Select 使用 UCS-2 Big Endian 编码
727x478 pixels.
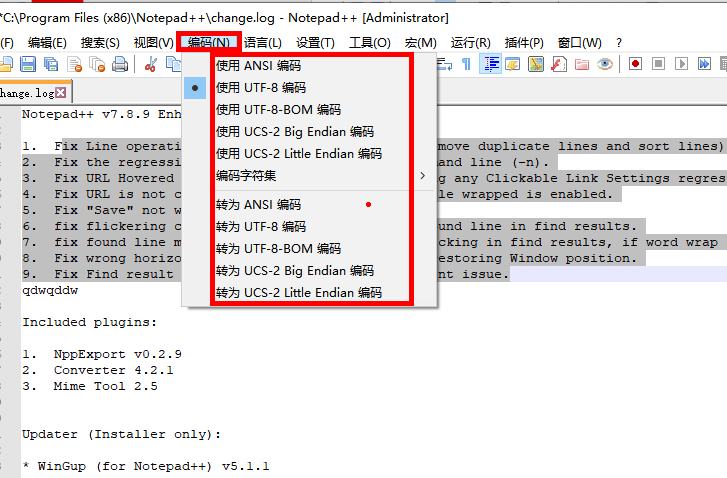click(x=310, y=132)
